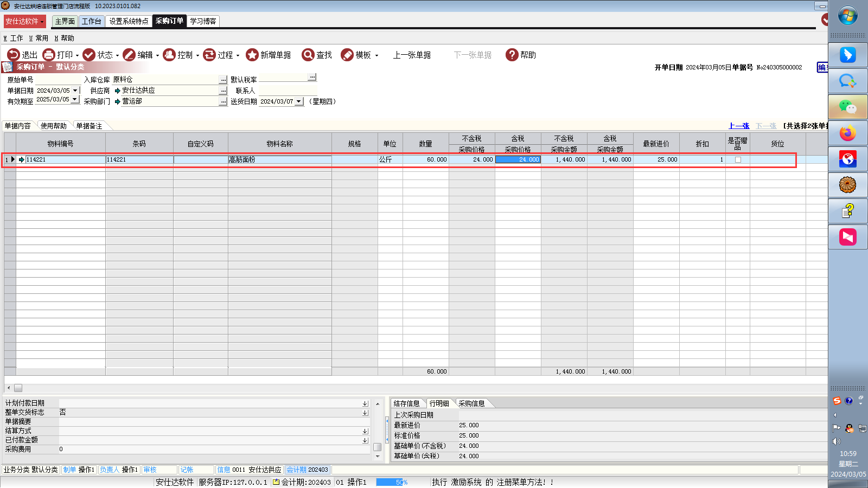Click the 退出 (exit) toolbar icon
The height and width of the screenshot is (488, 868).
(14, 55)
